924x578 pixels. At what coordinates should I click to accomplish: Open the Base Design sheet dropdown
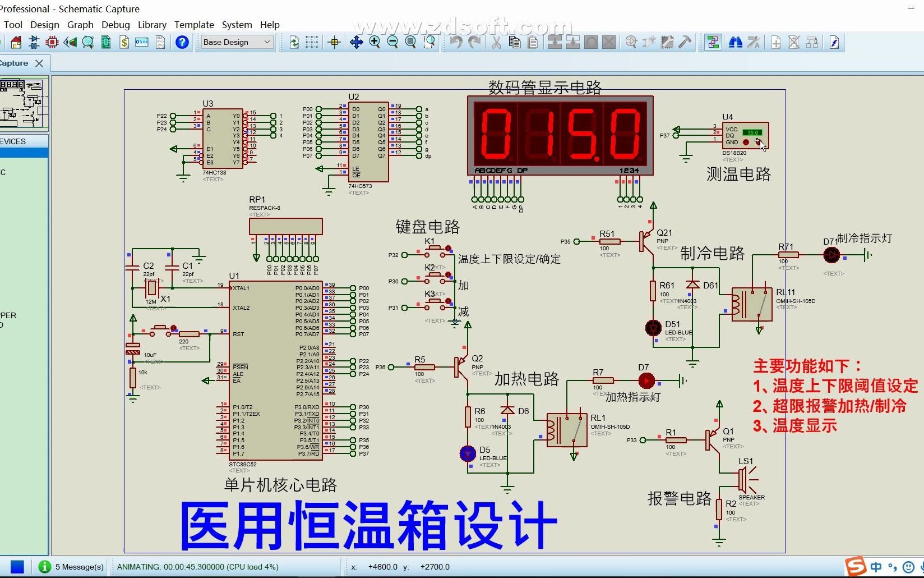[x=268, y=42]
